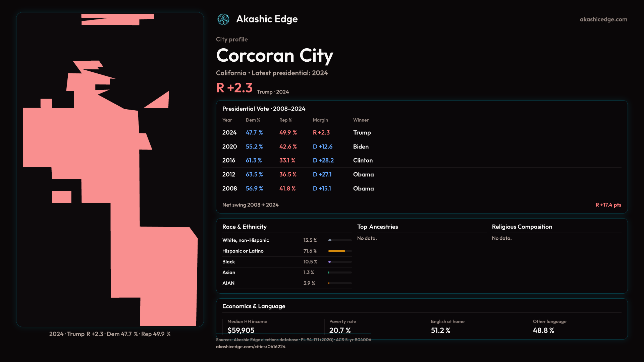Viewport: 644px width, 362px height.
Task: Click the R +2.3 headline margin
Action: (234, 88)
